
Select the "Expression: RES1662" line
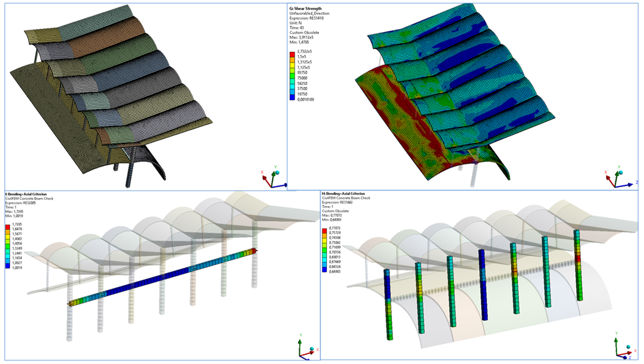click(338, 202)
